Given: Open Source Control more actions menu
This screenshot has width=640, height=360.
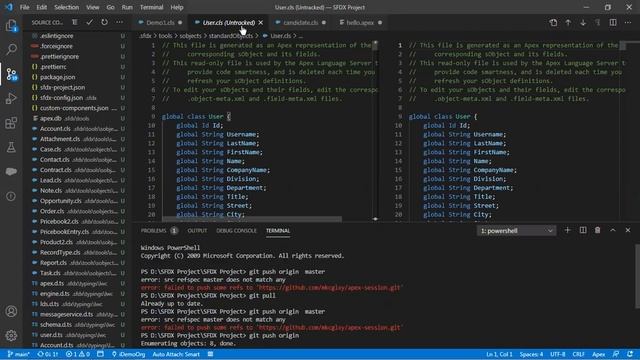Looking at the screenshot, I should (119, 22).
